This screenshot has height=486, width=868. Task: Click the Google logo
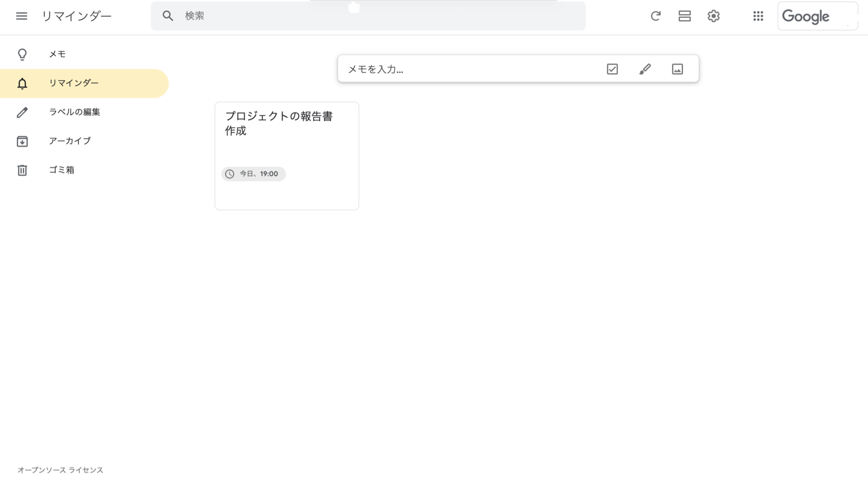tap(806, 17)
